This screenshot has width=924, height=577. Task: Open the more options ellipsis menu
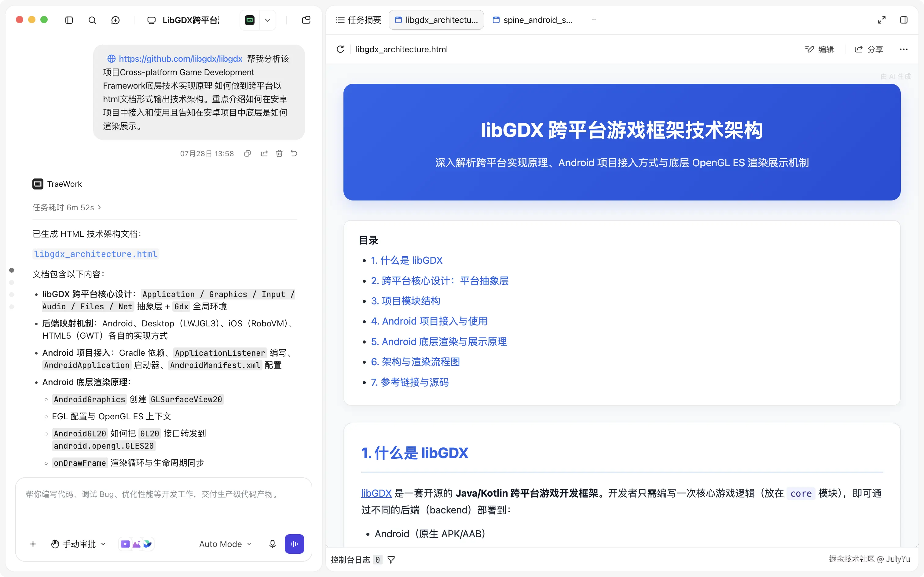(904, 49)
